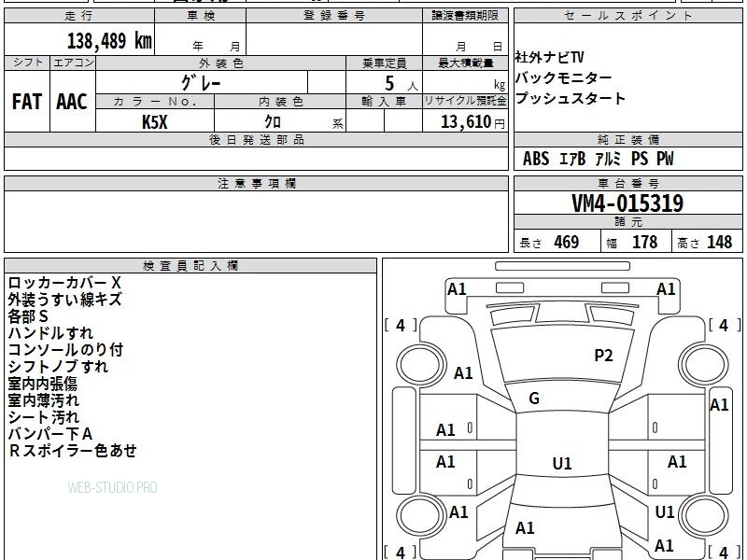Click the exterior color value グレー
747x560 pixels.
pyautogui.click(x=201, y=83)
